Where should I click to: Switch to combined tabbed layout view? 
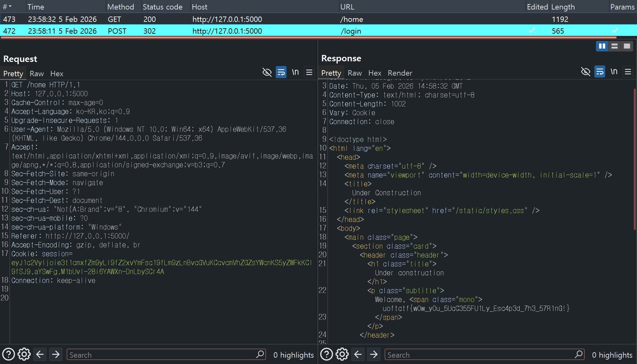pos(627,46)
